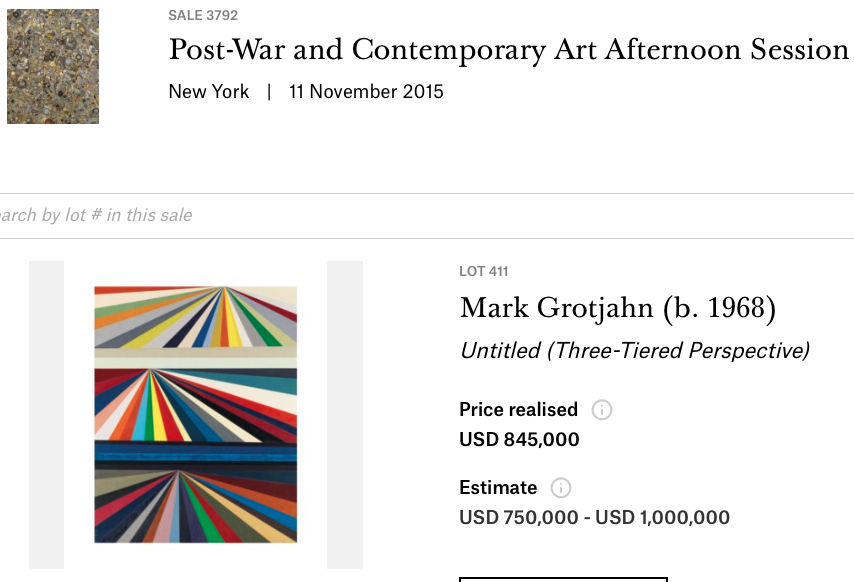Screen dimensions: 854x582
Task: Select the USD 845,000 price value
Action: (x=519, y=439)
